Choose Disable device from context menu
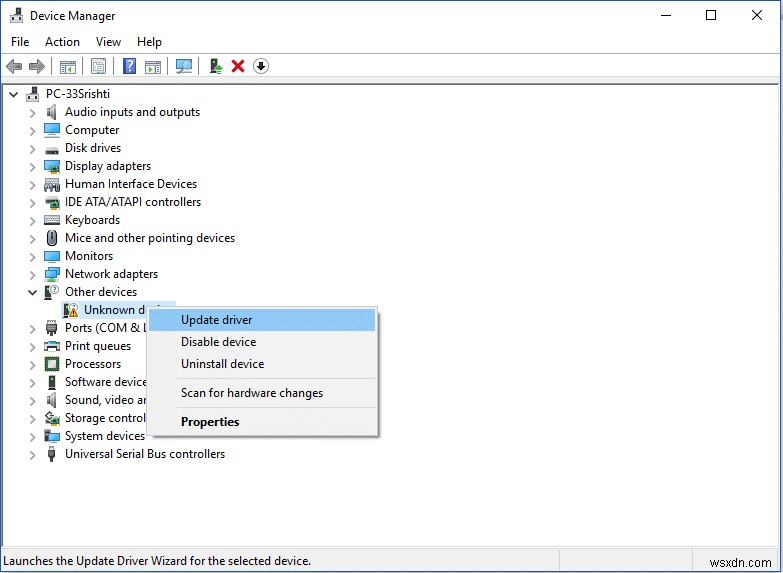 [262, 342]
